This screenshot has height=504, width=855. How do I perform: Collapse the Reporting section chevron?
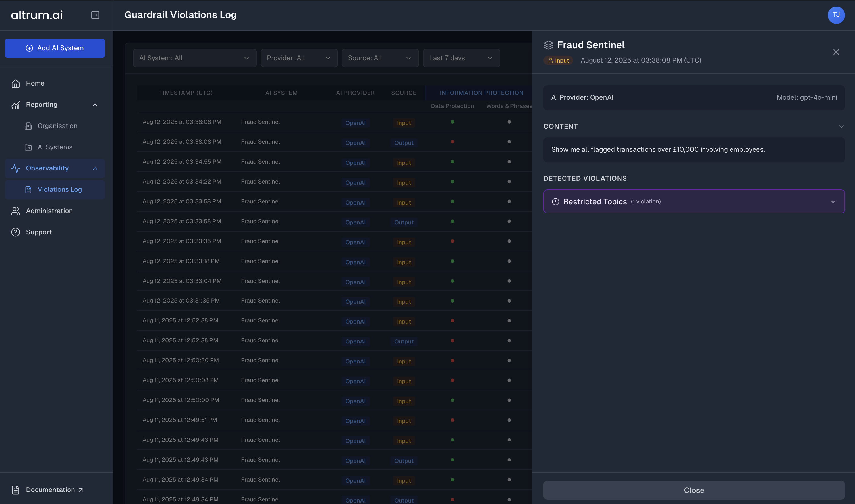[x=95, y=105]
